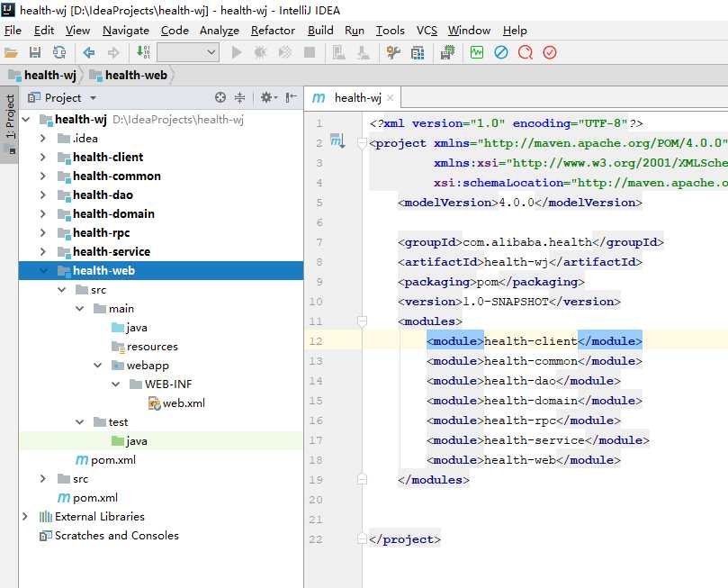728x588 pixels.
Task: Click the Run play icon
Action: pos(237,52)
